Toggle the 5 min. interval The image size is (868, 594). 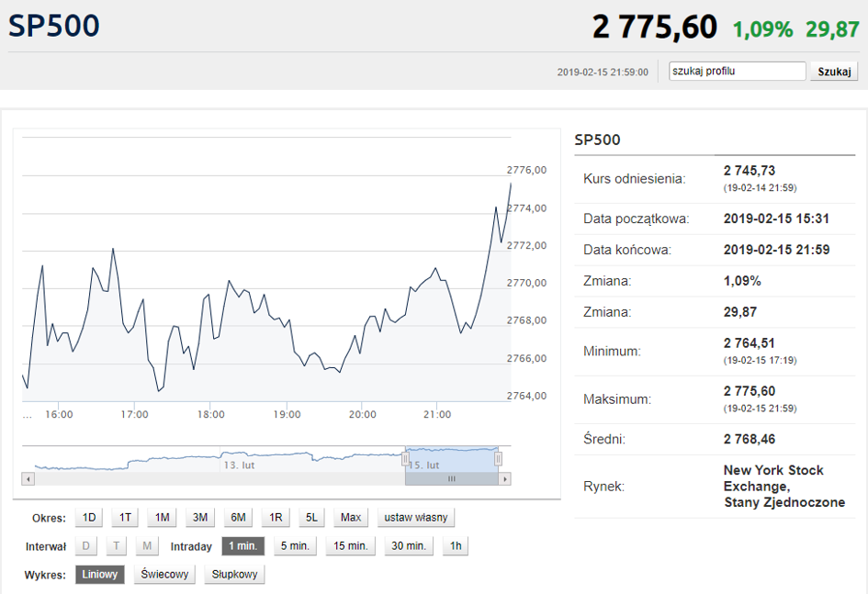[x=295, y=546]
